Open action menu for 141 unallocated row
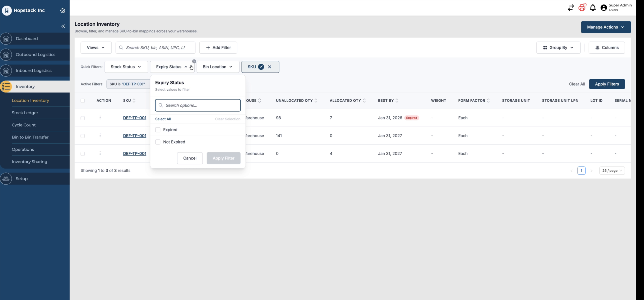 100,135
